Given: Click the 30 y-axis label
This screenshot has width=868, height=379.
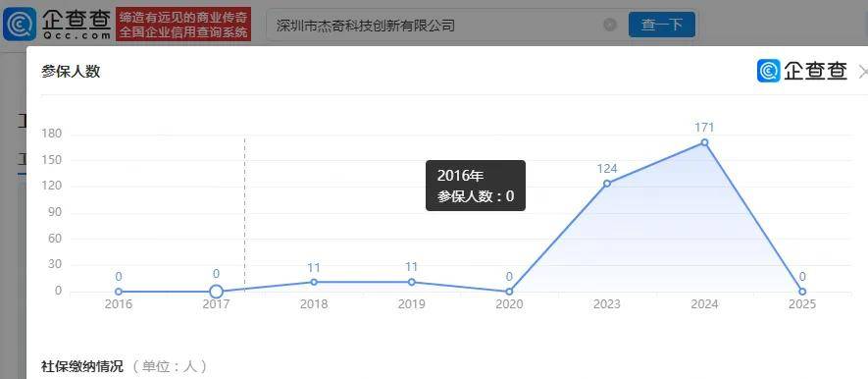Looking at the screenshot, I should 54,265.
